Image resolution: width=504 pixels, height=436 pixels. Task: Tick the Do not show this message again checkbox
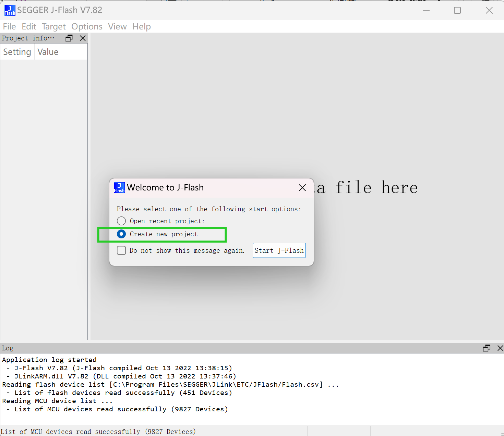(x=121, y=250)
